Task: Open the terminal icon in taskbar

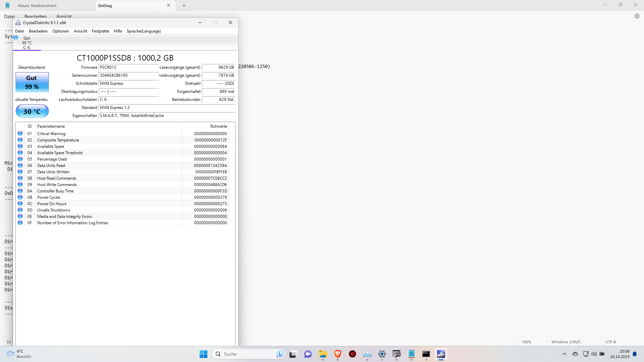Action: [426, 354]
